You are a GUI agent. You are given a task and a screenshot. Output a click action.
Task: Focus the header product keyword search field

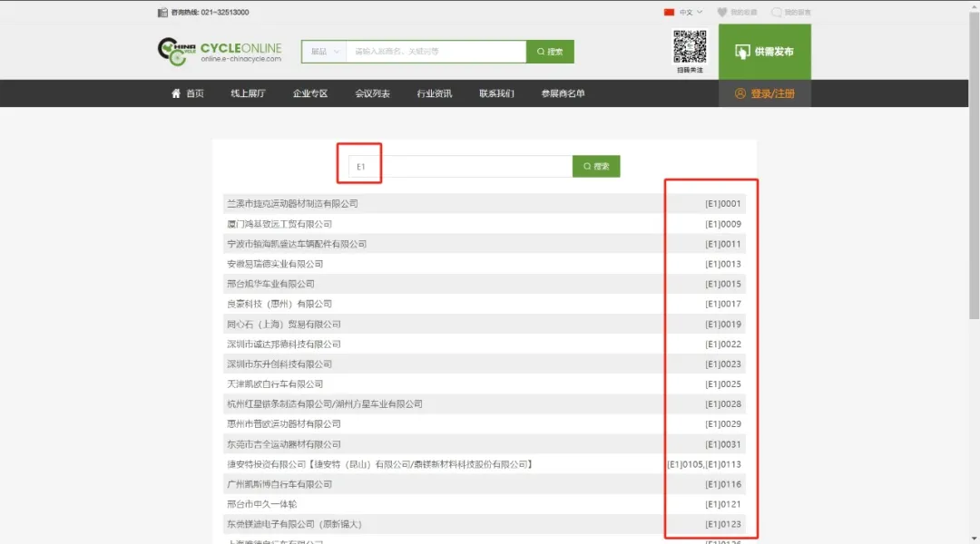(436, 52)
